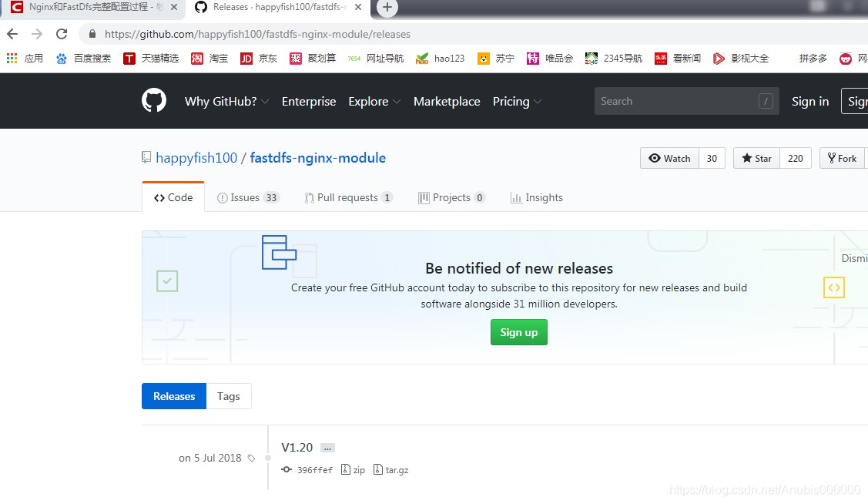Image resolution: width=868 pixels, height=504 pixels.
Task: Expand the Explore dropdown
Action: click(374, 102)
